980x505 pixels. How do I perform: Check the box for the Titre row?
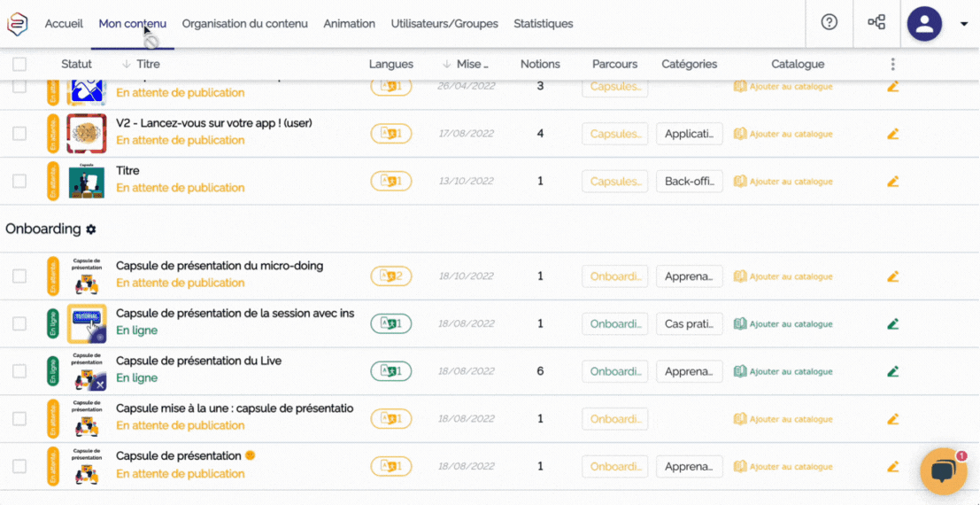[x=19, y=182]
